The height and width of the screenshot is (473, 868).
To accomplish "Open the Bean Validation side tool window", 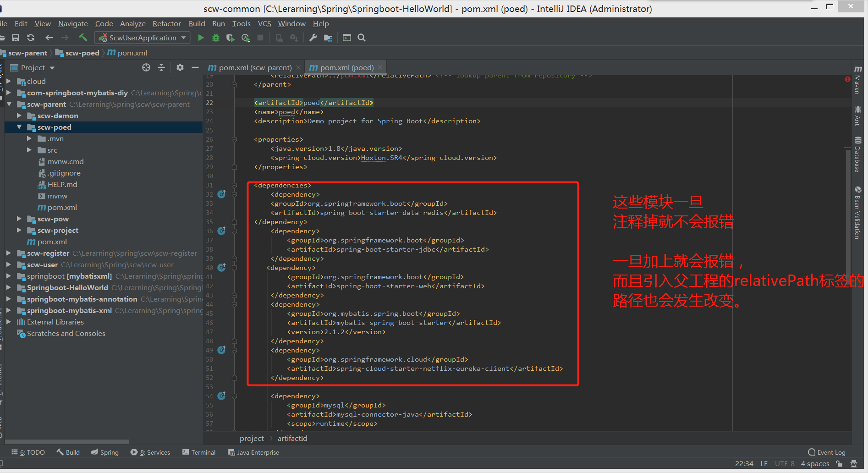I will click(858, 213).
